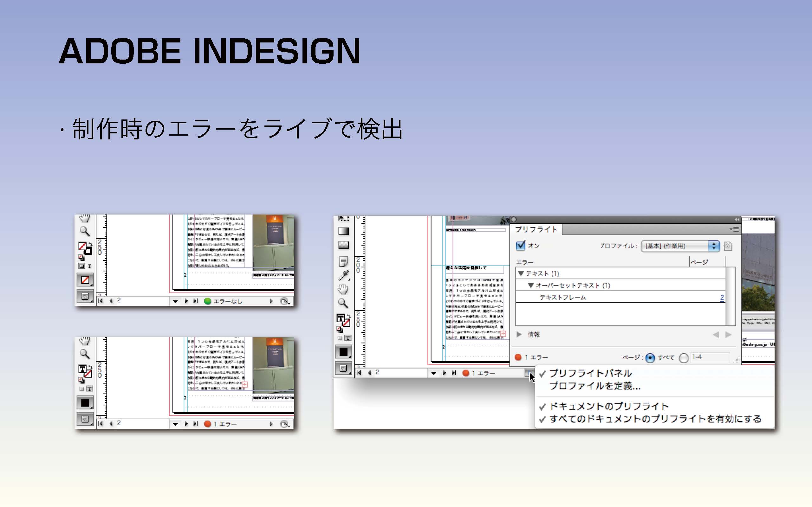Select the Eyedropper tool in the toolbox

[343, 275]
